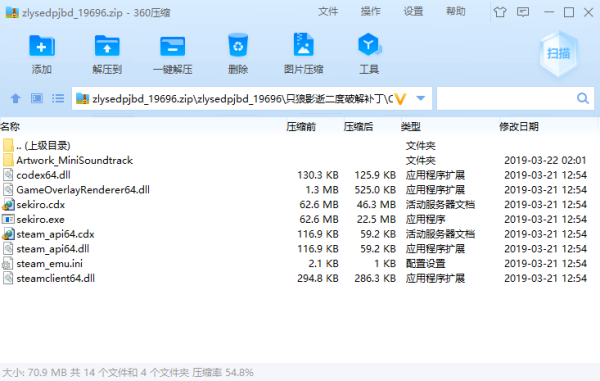Screen dimensions: 600x381
Task: Go up one level with the up arrow
Action: (15, 99)
